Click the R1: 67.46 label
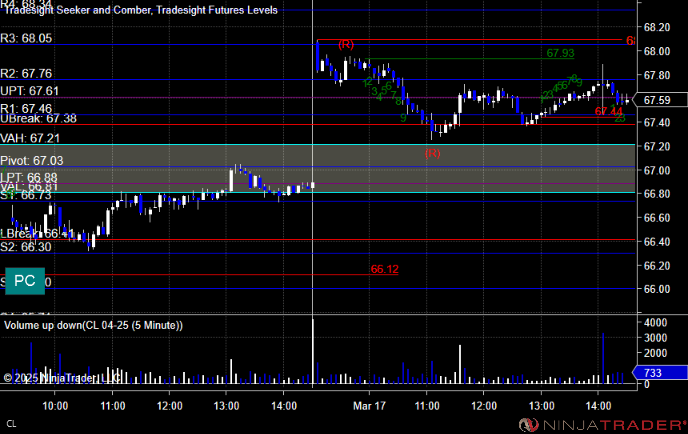Screen dimensions: 688x434 (x=26, y=108)
